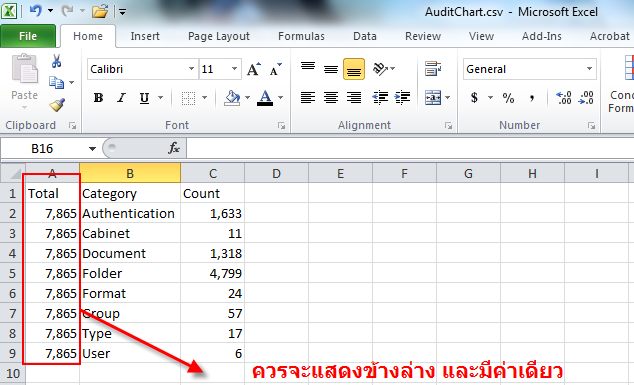Expand the underline style options arrow
Image resolution: width=634 pixels, height=385 pixels.
(x=161, y=97)
